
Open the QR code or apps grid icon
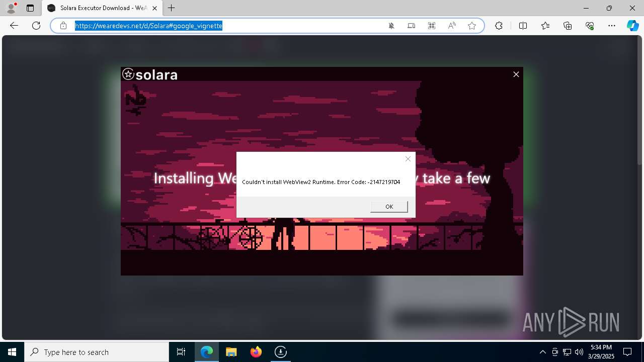coord(432,26)
